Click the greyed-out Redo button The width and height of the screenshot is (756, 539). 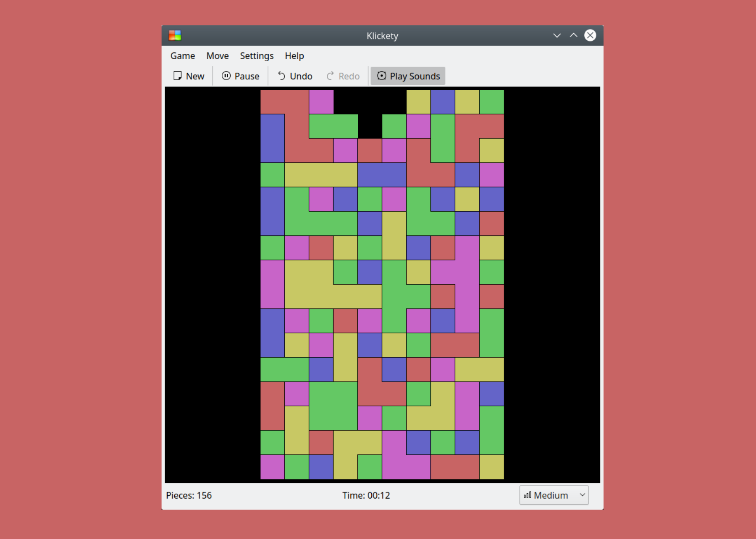click(x=343, y=76)
